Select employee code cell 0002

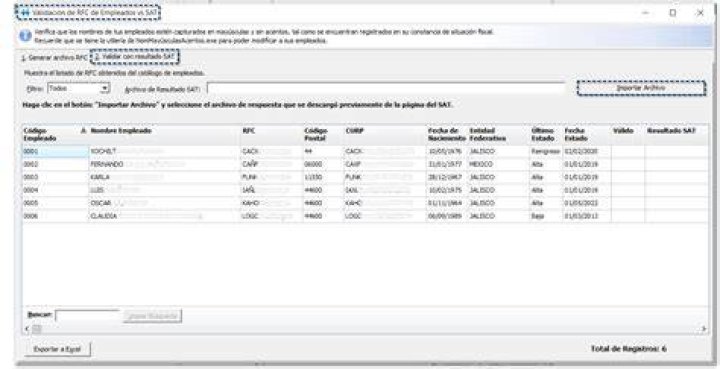55,164
